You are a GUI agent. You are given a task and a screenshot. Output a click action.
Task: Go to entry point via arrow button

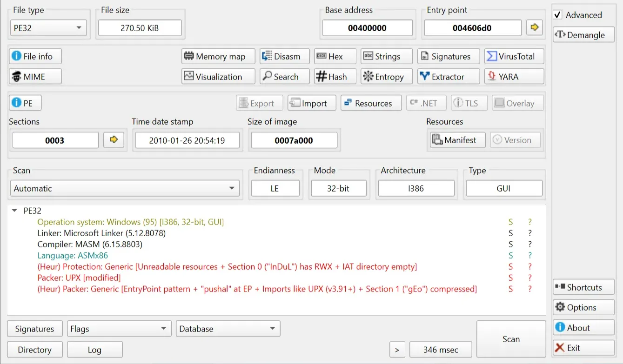click(x=534, y=27)
